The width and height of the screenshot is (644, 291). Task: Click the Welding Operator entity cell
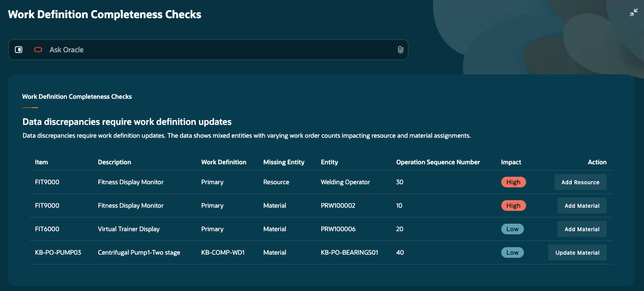345,182
